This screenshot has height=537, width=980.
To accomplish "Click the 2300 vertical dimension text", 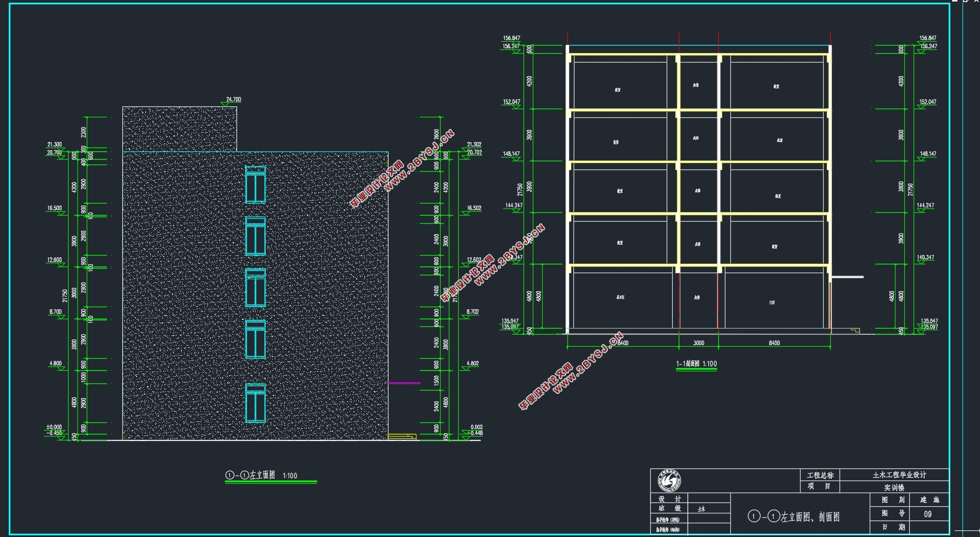I will pos(83,132).
